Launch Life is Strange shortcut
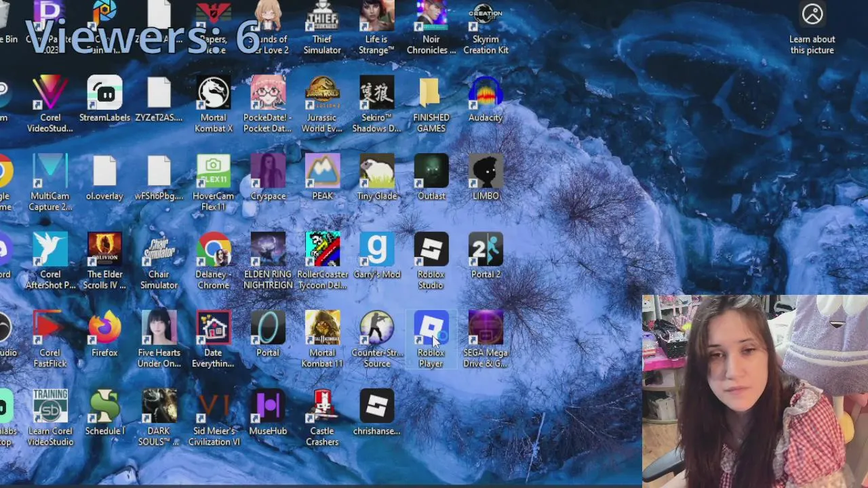This screenshot has height=488, width=868. coord(376,27)
